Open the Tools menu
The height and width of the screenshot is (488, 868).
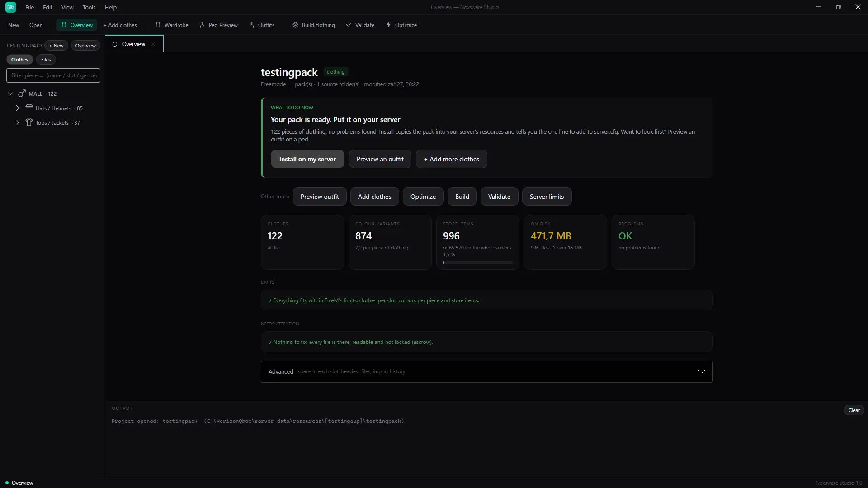[89, 7]
